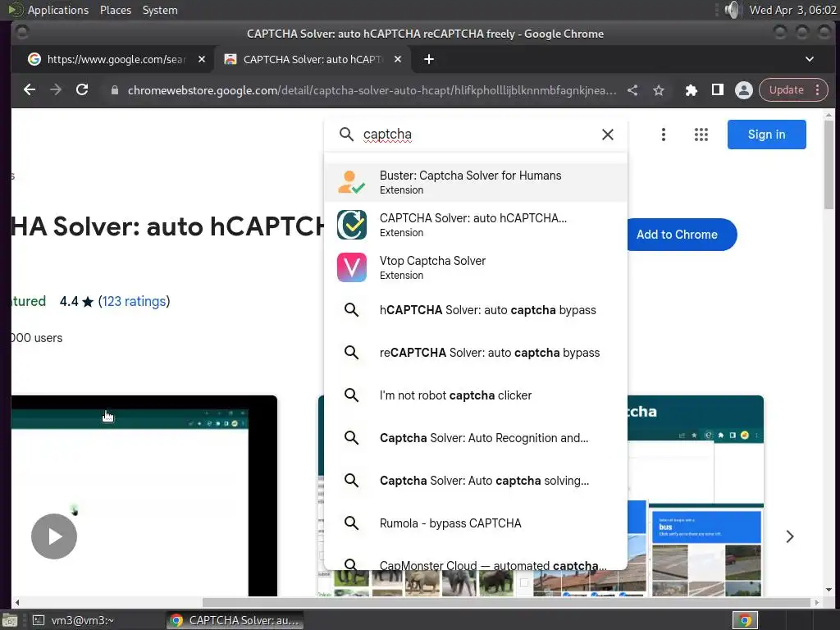Play the extension preview video
This screenshot has height=630, width=840.
click(x=54, y=536)
